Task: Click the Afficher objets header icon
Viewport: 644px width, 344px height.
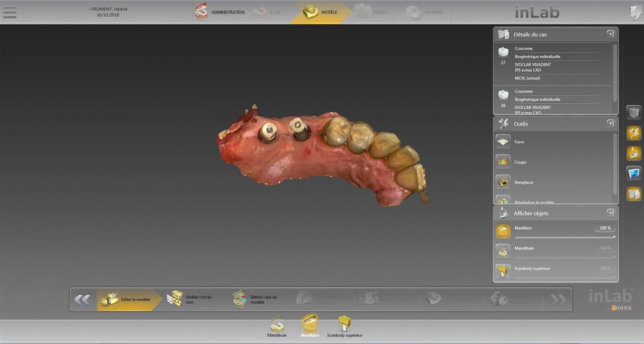Action: coord(503,213)
